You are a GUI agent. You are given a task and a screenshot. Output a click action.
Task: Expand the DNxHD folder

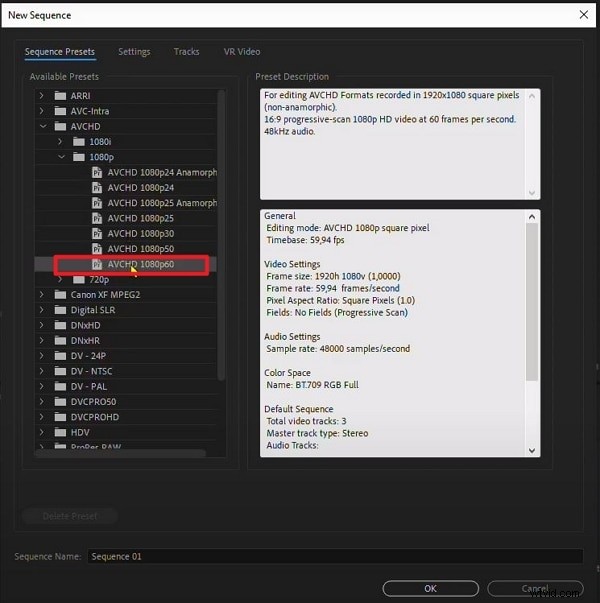pos(42,325)
